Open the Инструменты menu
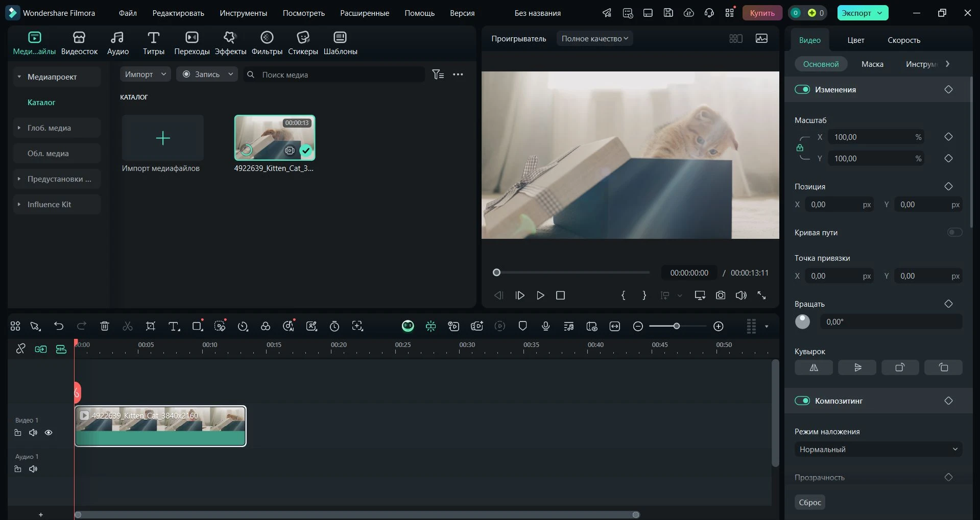The height and width of the screenshot is (520, 980). pyautogui.click(x=243, y=13)
